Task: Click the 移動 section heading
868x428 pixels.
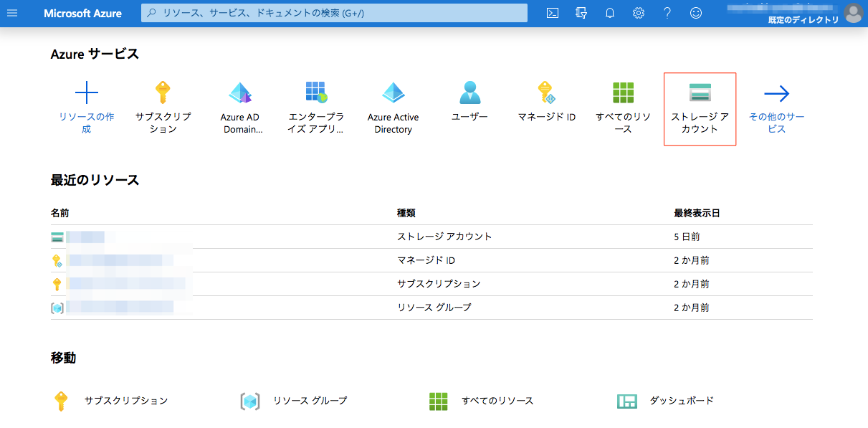Action: coord(63,358)
